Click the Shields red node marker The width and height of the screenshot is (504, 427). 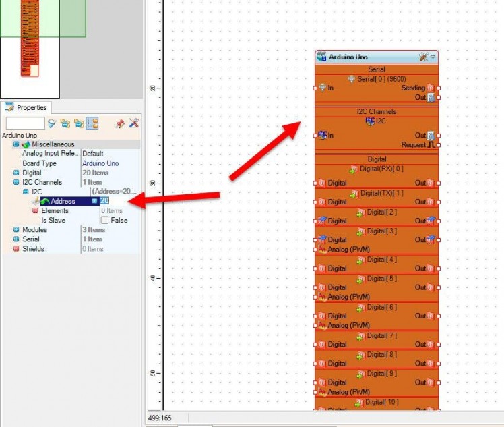tap(15, 249)
